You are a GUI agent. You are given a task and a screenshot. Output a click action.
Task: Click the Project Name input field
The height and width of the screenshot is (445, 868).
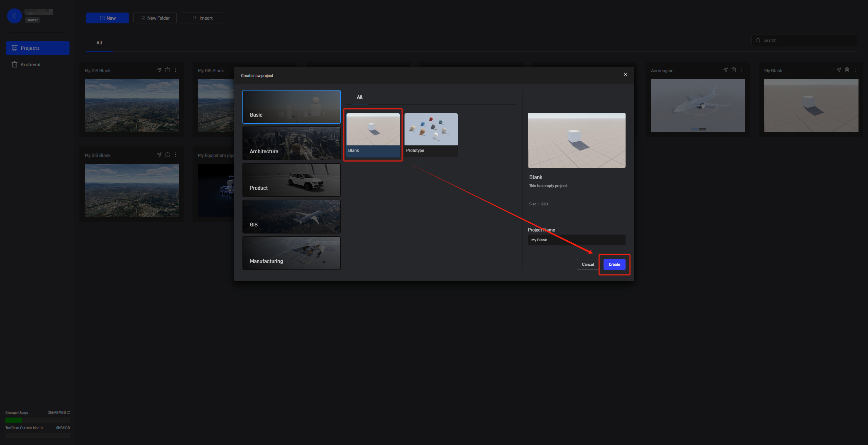click(x=577, y=240)
